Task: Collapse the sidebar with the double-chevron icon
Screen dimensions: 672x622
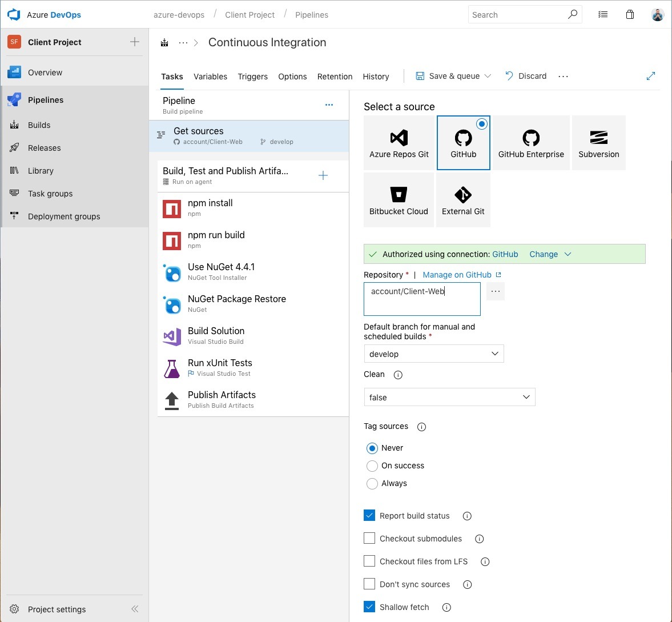Action: coord(135,609)
